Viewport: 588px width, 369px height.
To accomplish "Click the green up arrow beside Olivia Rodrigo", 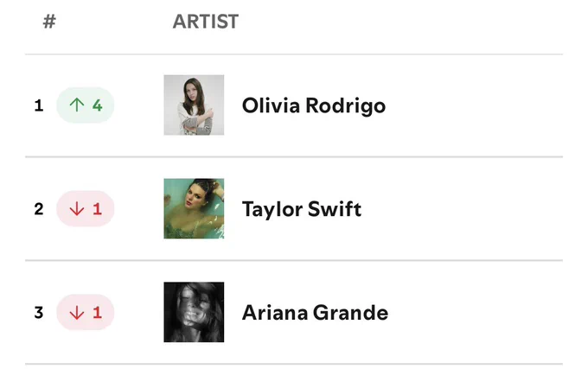I will point(77,105).
